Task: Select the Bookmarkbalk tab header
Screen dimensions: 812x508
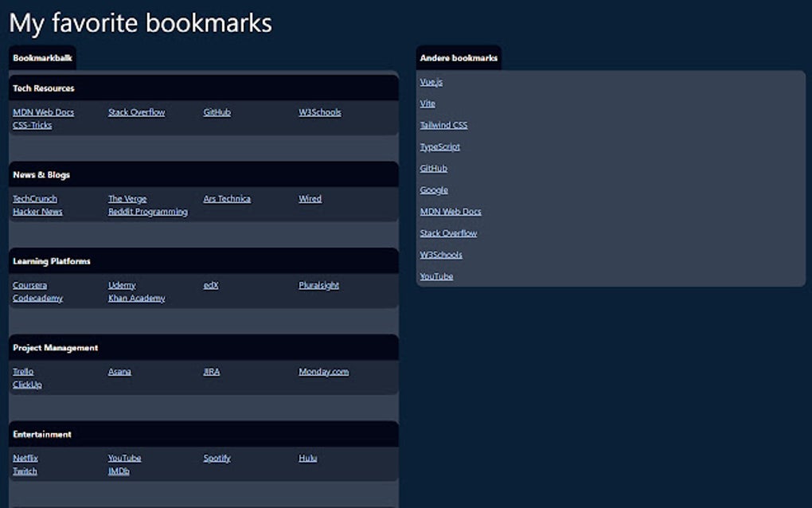Action: coord(42,58)
